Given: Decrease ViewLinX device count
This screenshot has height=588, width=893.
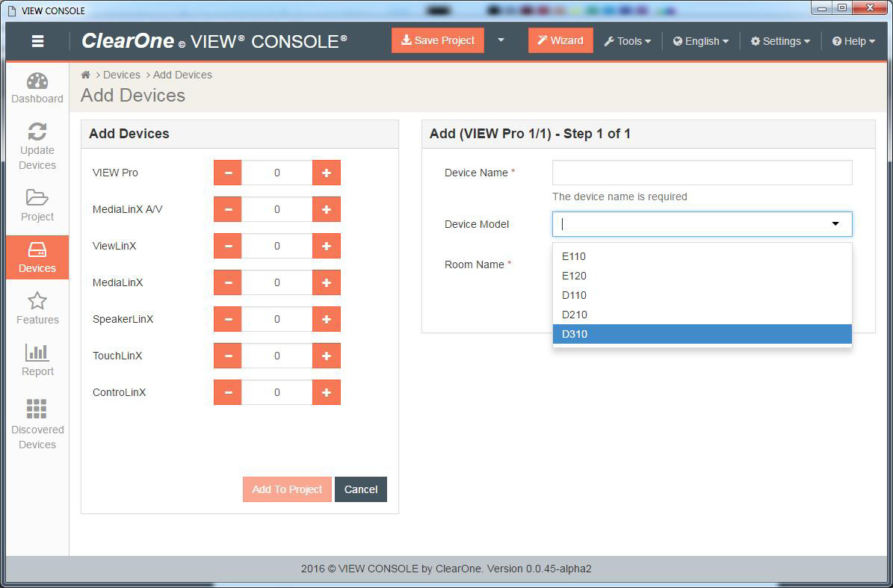Looking at the screenshot, I should tap(228, 246).
